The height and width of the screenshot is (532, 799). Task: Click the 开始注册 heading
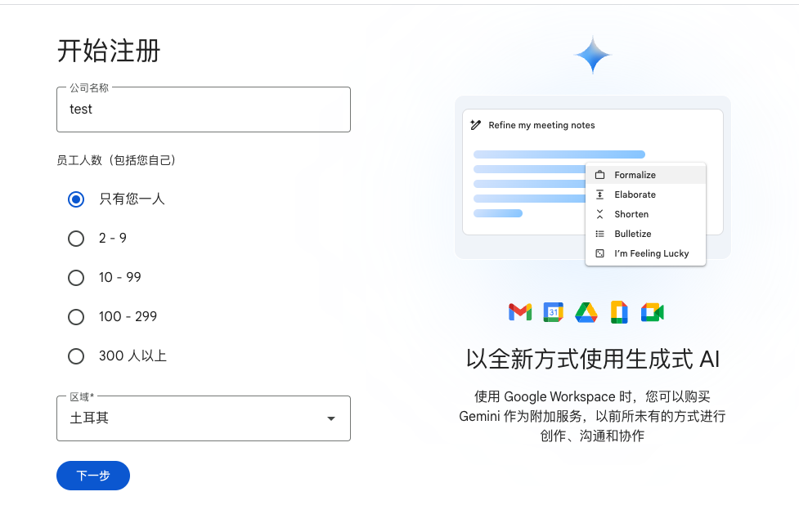click(x=109, y=51)
